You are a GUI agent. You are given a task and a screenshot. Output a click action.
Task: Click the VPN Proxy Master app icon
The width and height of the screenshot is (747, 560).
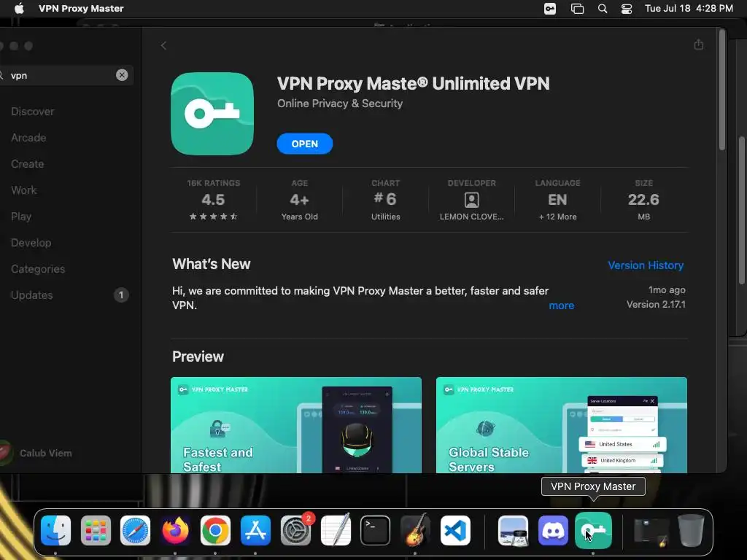coord(212,114)
